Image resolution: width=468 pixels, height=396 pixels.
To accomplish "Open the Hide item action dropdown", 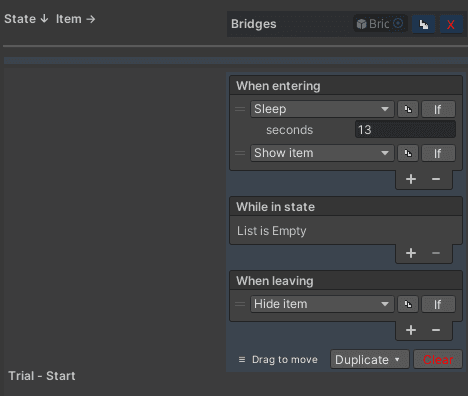I will tap(322, 304).
